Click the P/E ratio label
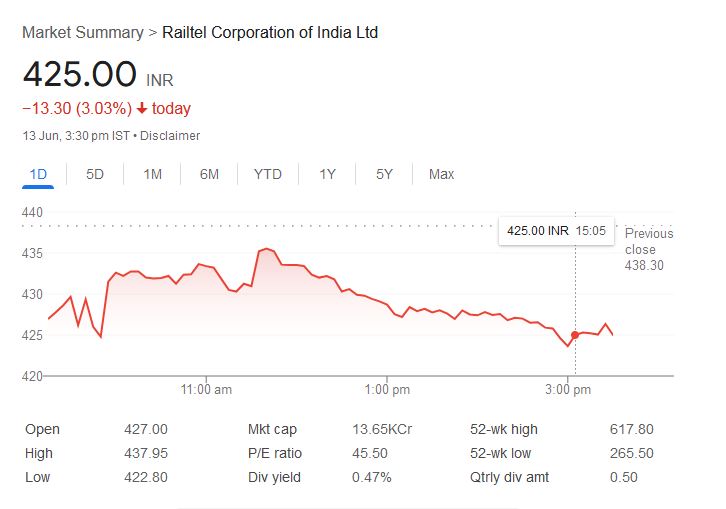726x509 pixels. coord(275,453)
